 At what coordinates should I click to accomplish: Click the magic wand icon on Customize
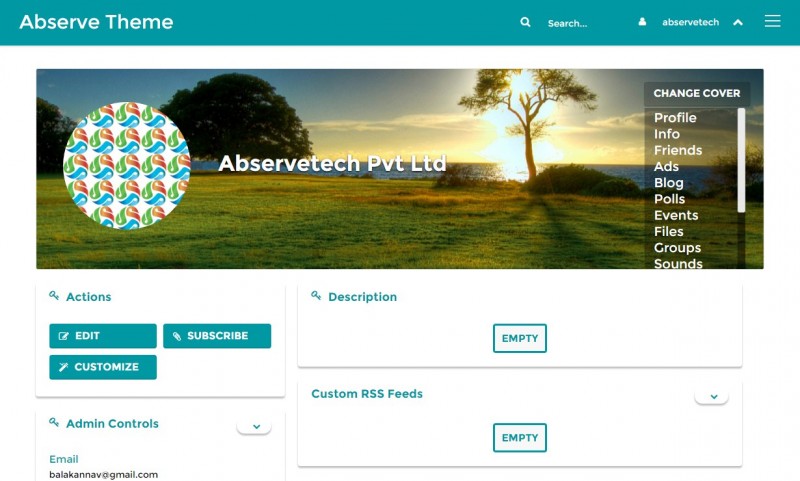pyautogui.click(x=63, y=367)
